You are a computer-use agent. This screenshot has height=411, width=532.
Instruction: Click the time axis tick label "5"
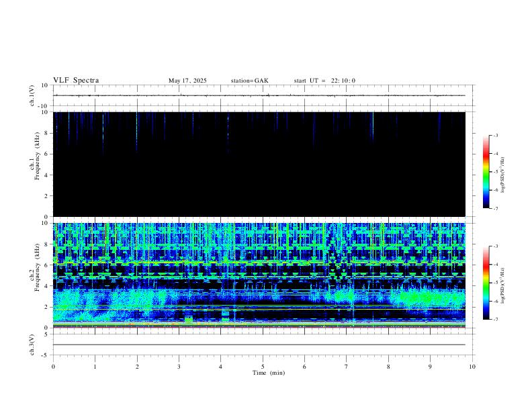[x=263, y=367]
